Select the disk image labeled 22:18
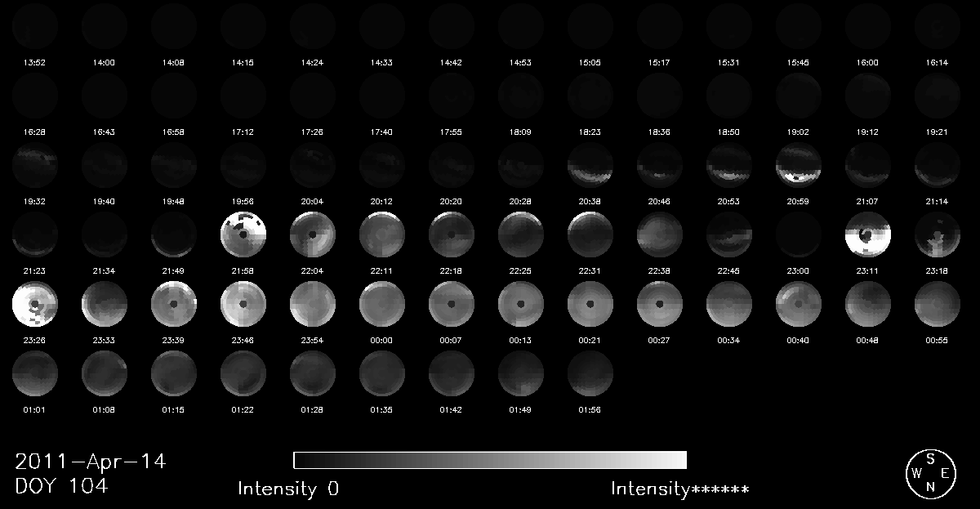 (452, 234)
